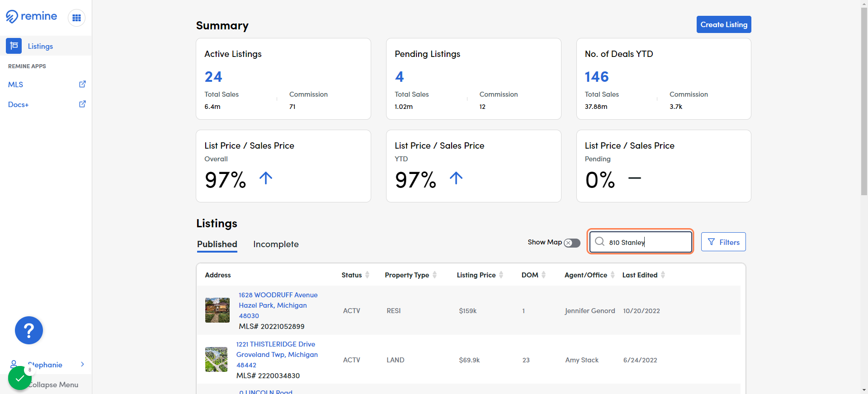Toggle the Show Map switch
The height and width of the screenshot is (394, 868).
click(x=572, y=243)
